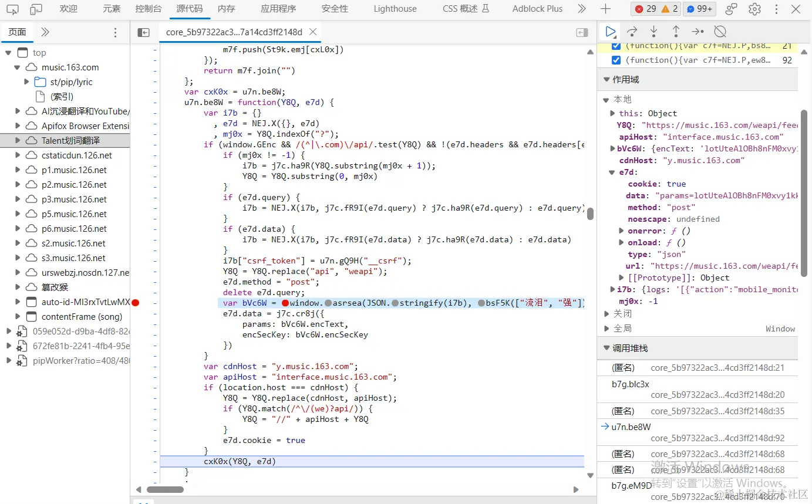This screenshot has width=812, height=504.
Task: Toggle device emulation toolbar icon
Action: (36, 9)
